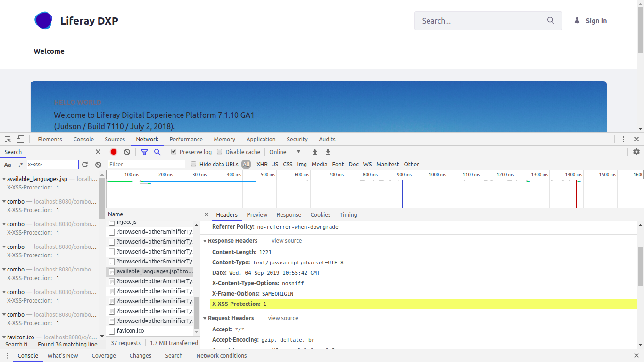Click the Sign In link
This screenshot has height=362, width=644.
pyautogui.click(x=596, y=21)
